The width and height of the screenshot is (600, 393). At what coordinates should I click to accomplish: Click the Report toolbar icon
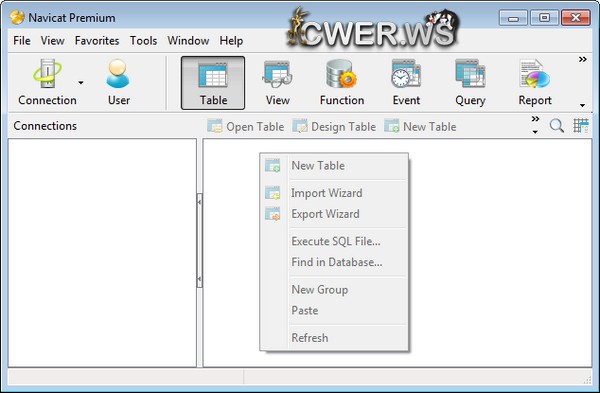[x=535, y=83]
